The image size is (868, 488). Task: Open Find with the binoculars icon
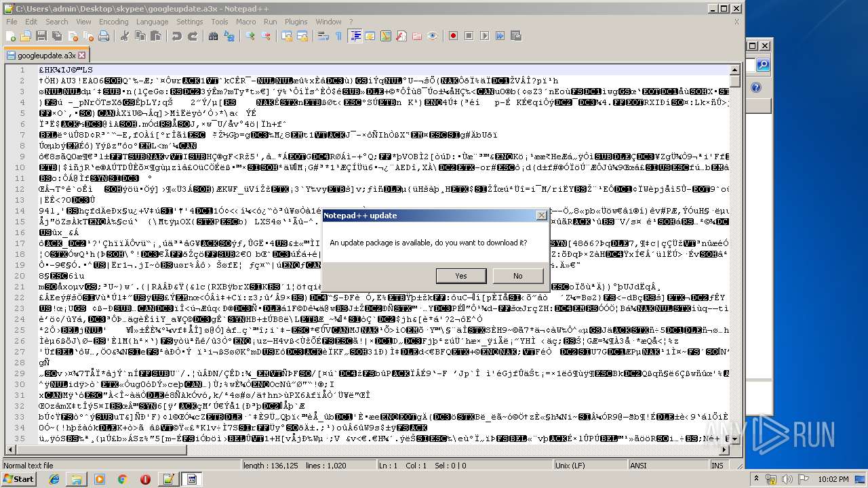pos(213,36)
